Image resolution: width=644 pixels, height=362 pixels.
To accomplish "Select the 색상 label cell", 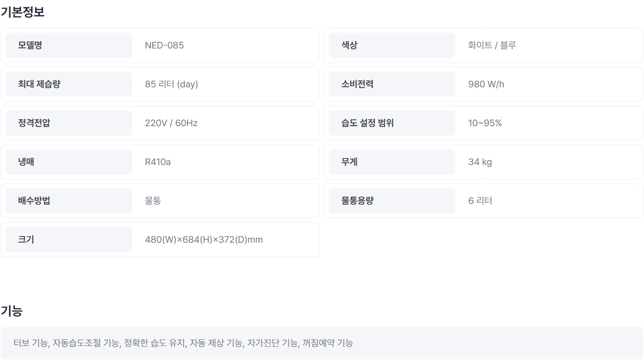I will pos(392,45).
